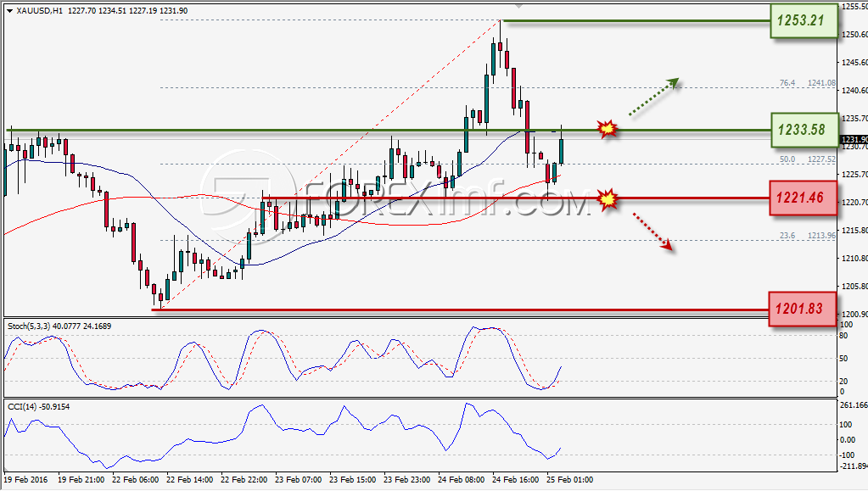
Task: Click the 76.4 Fibonacci level label
Action: point(787,83)
